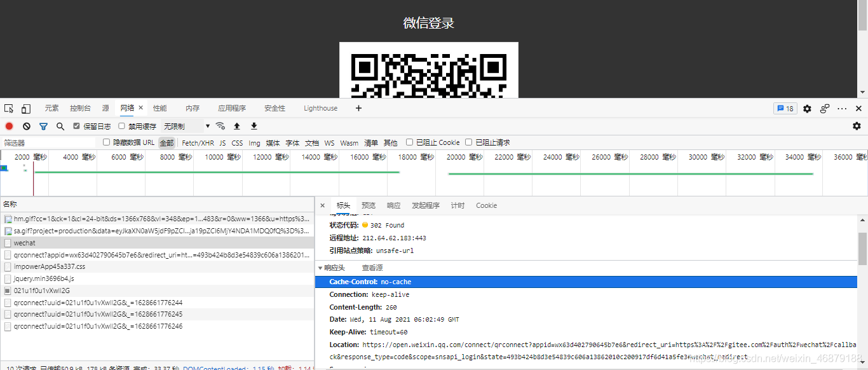
Task: Open the Security tab 安全性
Action: pos(275,108)
